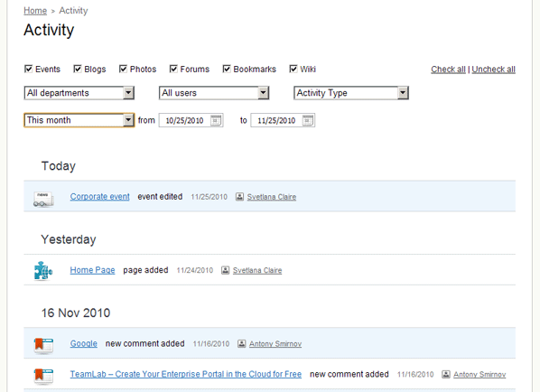Click the news icon beside Corporate event

tap(43, 199)
